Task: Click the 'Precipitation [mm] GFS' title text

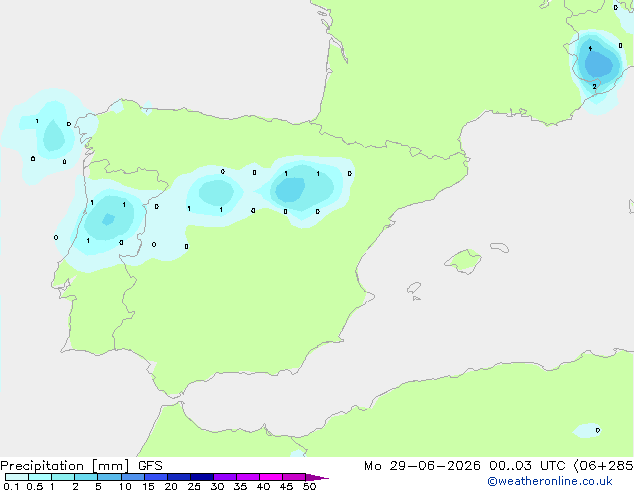Action: (x=81, y=466)
